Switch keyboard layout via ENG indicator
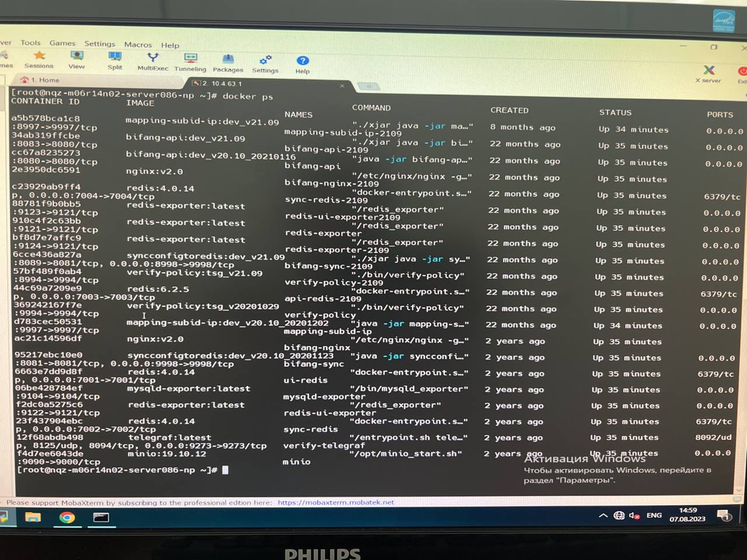Viewport: 747px width, 560px height. [x=653, y=516]
